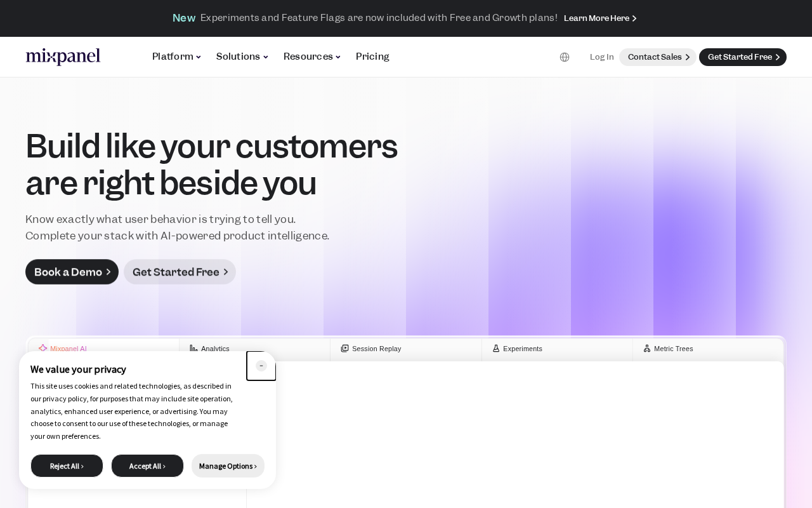The height and width of the screenshot is (508, 812).
Task: Click the Metric Trees hierarchy icon
Action: (x=647, y=349)
